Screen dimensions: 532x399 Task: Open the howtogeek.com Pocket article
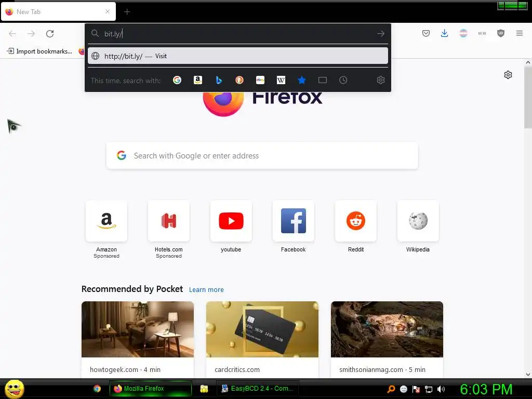tap(138, 339)
